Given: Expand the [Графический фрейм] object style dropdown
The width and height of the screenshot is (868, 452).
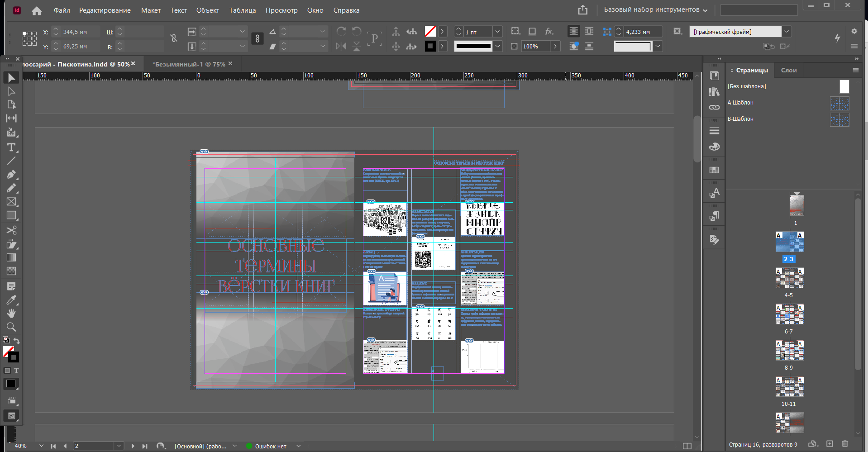Looking at the screenshot, I should point(787,32).
